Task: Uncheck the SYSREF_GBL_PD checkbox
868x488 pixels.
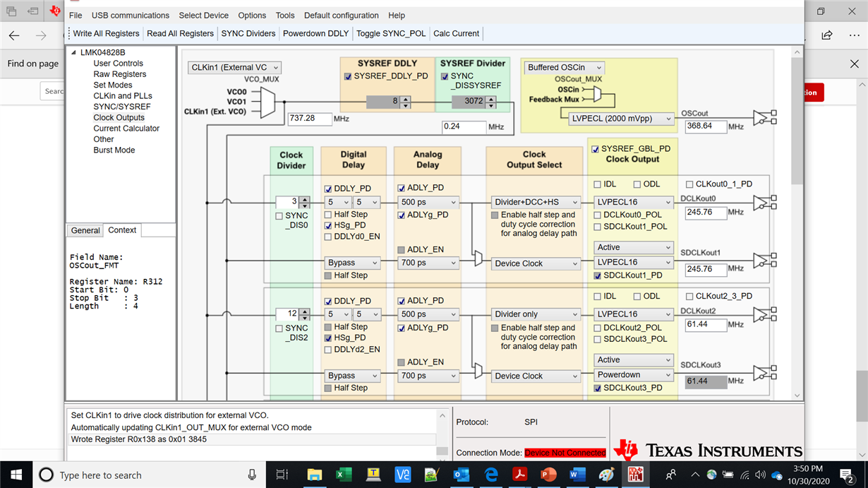Action: point(596,149)
